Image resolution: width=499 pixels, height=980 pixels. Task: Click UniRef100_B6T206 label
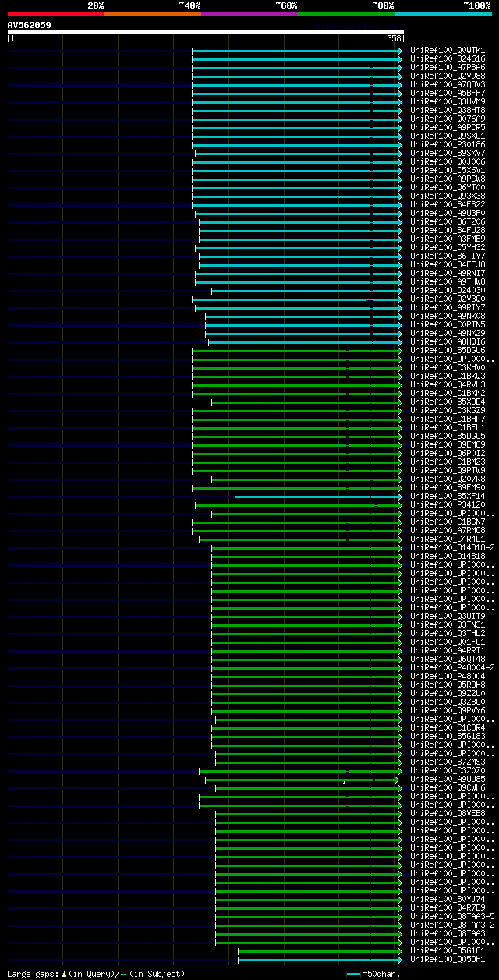(448, 221)
